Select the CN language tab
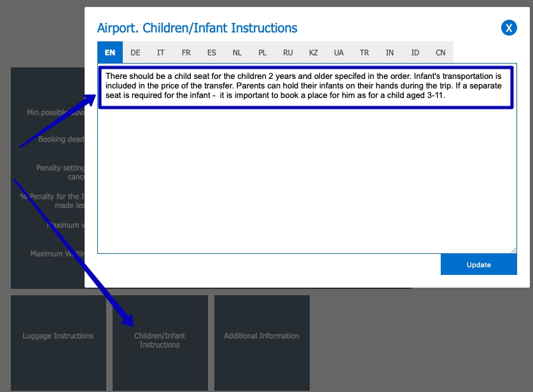This screenshot has width=533, height=392. tap(440, 52)
